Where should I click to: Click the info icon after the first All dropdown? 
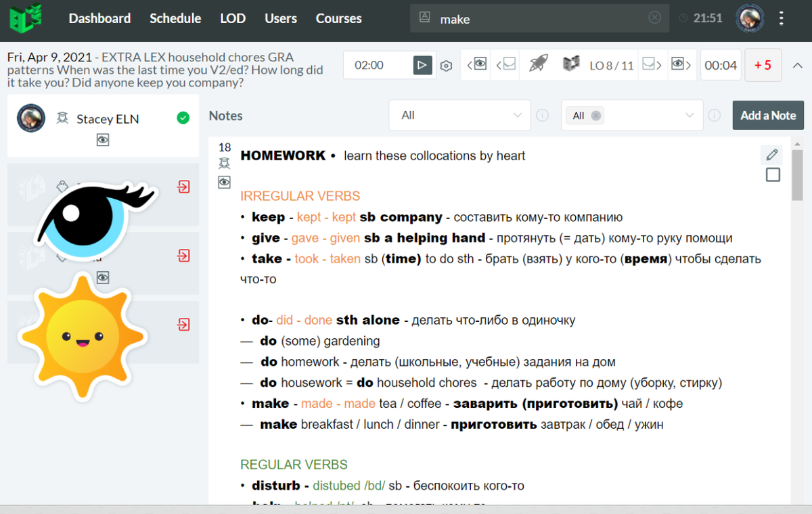point(542,116)
